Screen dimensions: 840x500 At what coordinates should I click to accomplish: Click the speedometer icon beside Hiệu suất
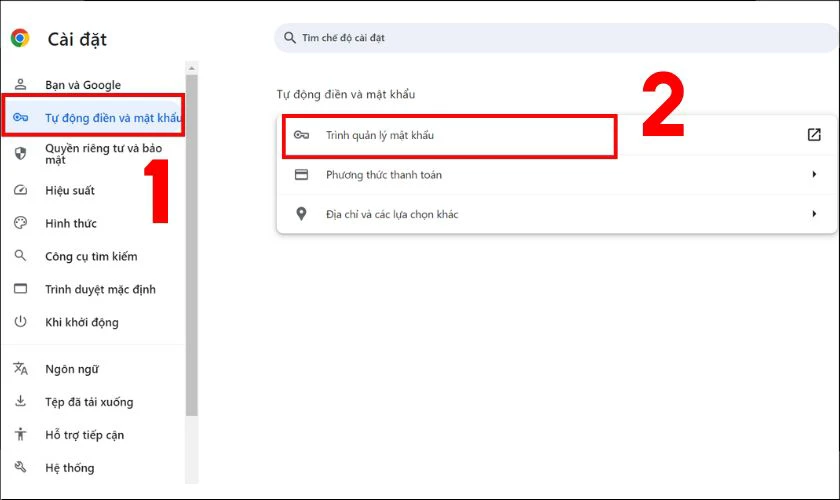tap(20, 190)
